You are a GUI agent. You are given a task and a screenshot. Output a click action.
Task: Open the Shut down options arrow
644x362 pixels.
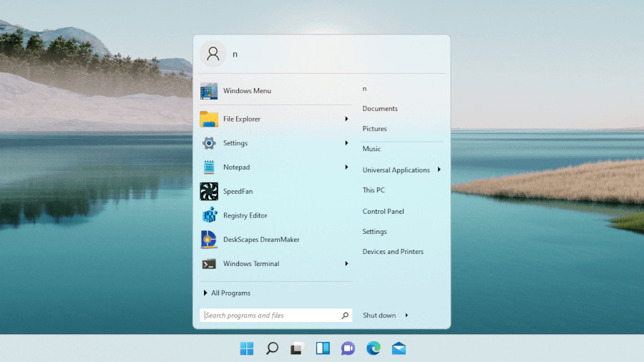[x=406, y=315]
